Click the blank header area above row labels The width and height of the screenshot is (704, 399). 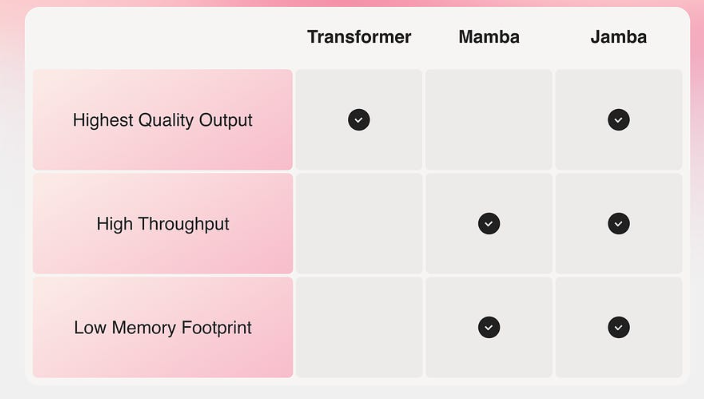point(163,38)
